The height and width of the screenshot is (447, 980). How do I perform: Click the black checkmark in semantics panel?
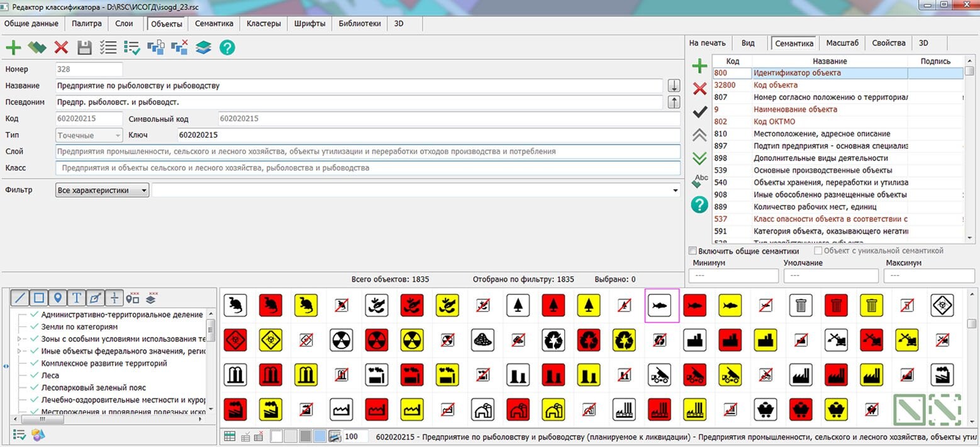click(x=699, y=112)
